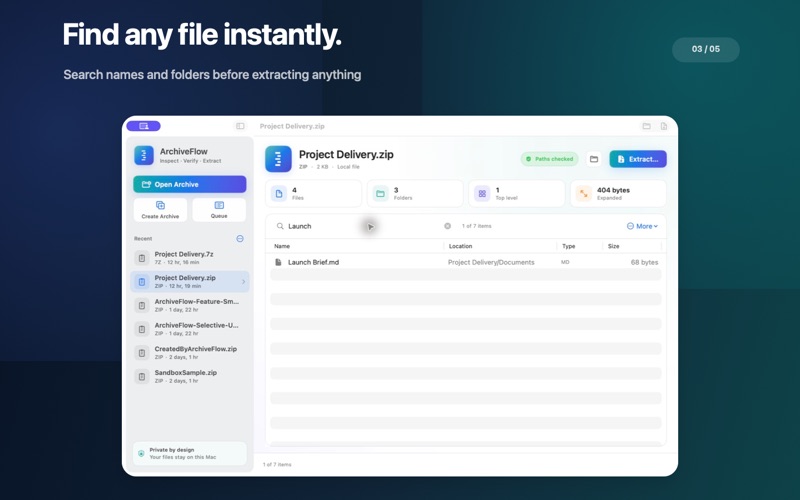The height and width of the screenshot is (500, 800).
Task: Click the CreatedByArchiveFlow.zip archive icon
Action: click(142, 353)
